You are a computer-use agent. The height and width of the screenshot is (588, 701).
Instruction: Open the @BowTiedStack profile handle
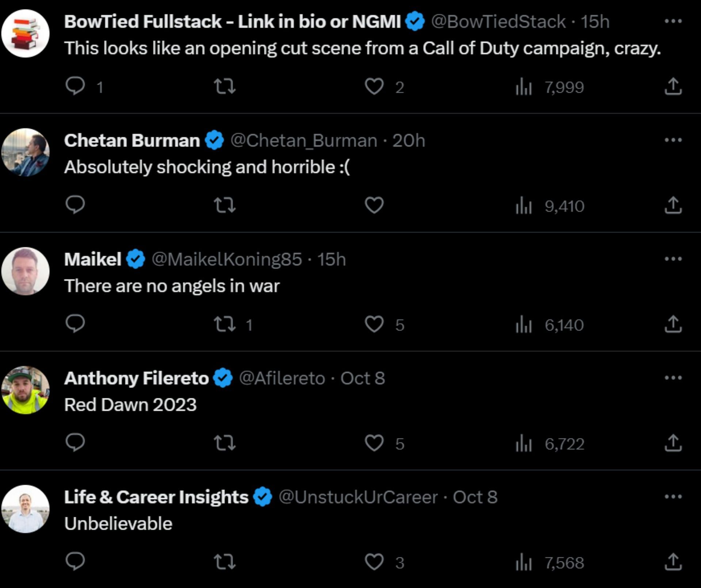pyautogui.click(x=498, y=22)
